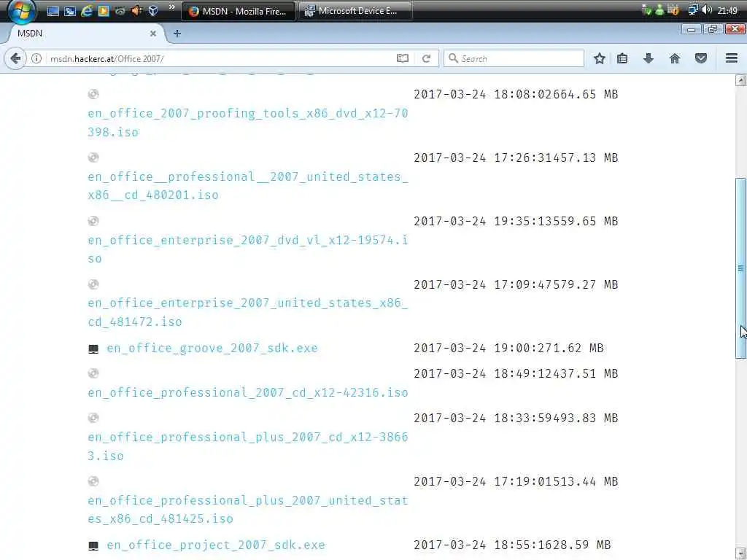Click date 2017-03-24 18:08:02 of proofing tools

tap(483, 94)
